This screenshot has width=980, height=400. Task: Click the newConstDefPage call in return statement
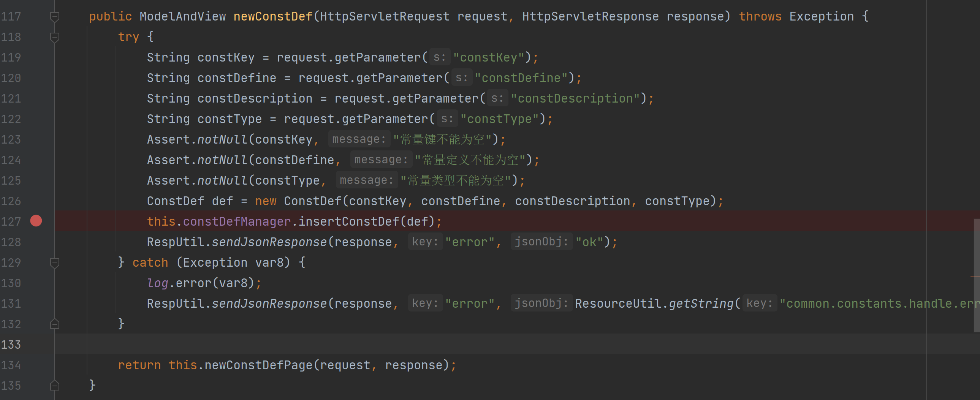258,365
